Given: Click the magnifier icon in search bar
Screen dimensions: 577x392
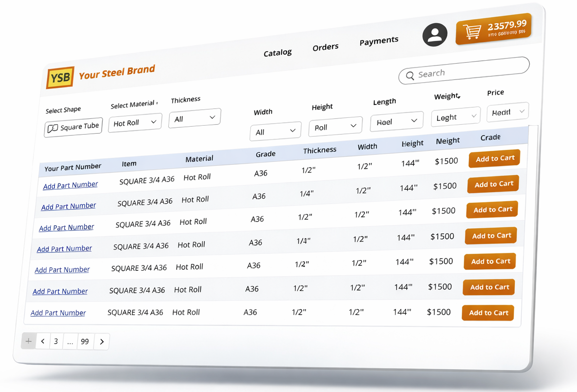Looking at the screenshot, I should click(410, 75).
